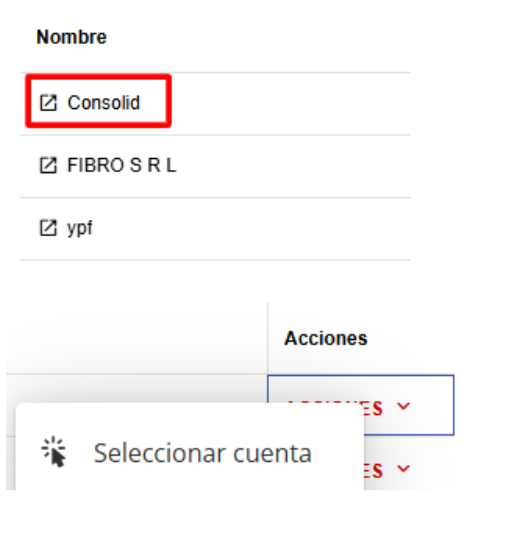Open the external-link icon beside ypf

click(x=48, y=228)
